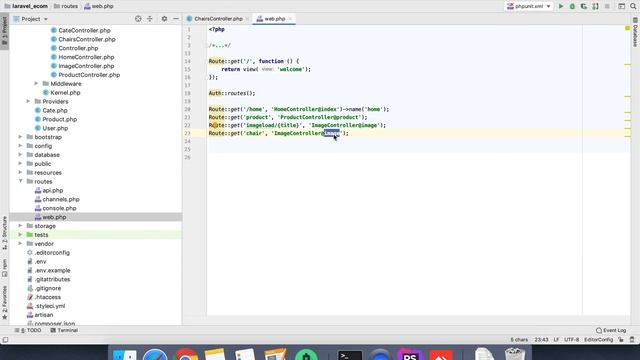Viewport: 640px width, 360px height.
Task: Expand the storage folder
Action: tap(20, 226)
